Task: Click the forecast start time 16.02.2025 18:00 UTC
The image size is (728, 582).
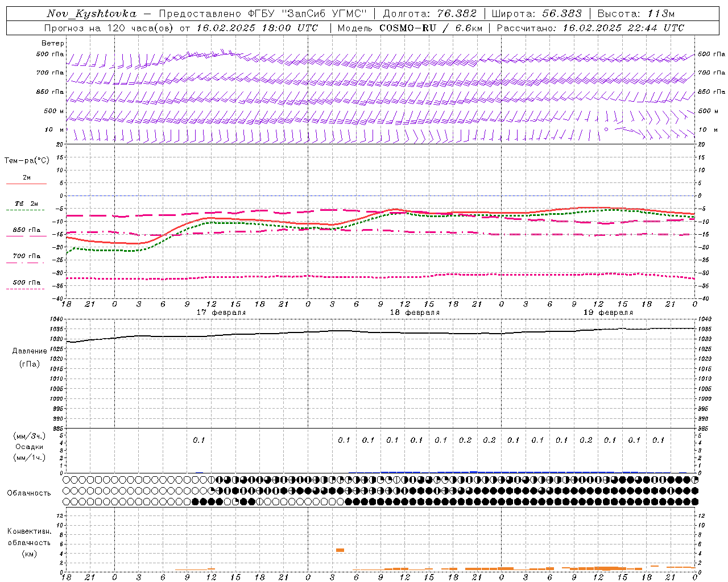Action: 257,28
